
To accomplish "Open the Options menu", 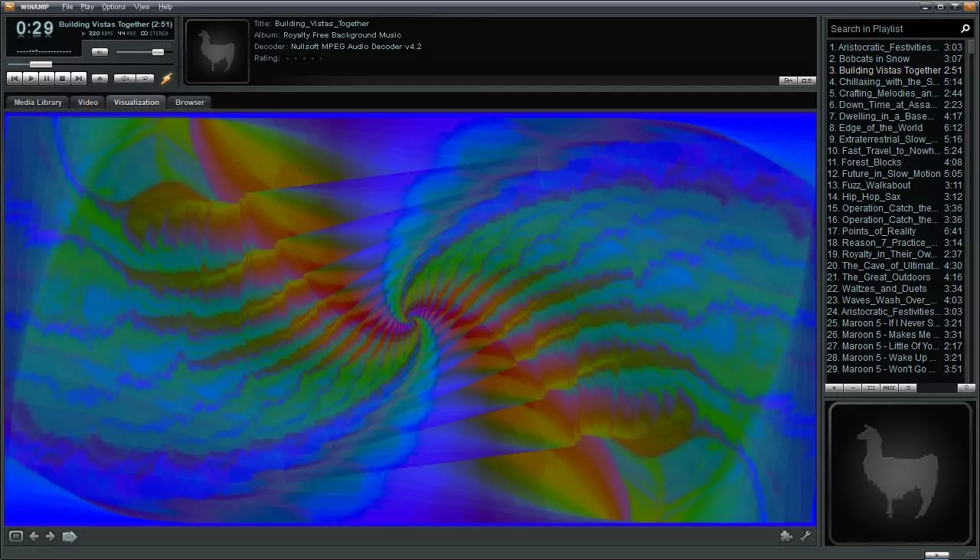I will (x=113, y=7).
